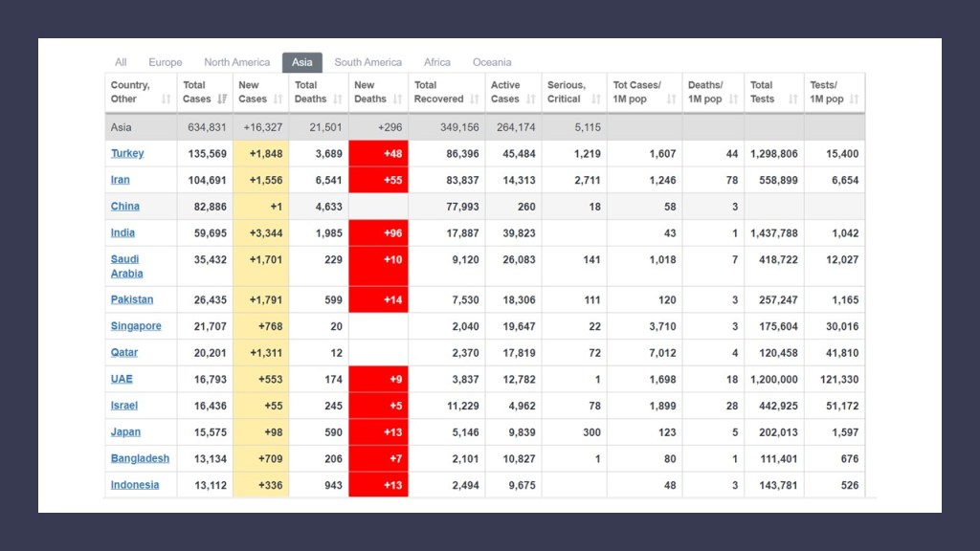980x551 pixels.
Task: Click sort icon in Total Cases column
Action: click(222, 99)
